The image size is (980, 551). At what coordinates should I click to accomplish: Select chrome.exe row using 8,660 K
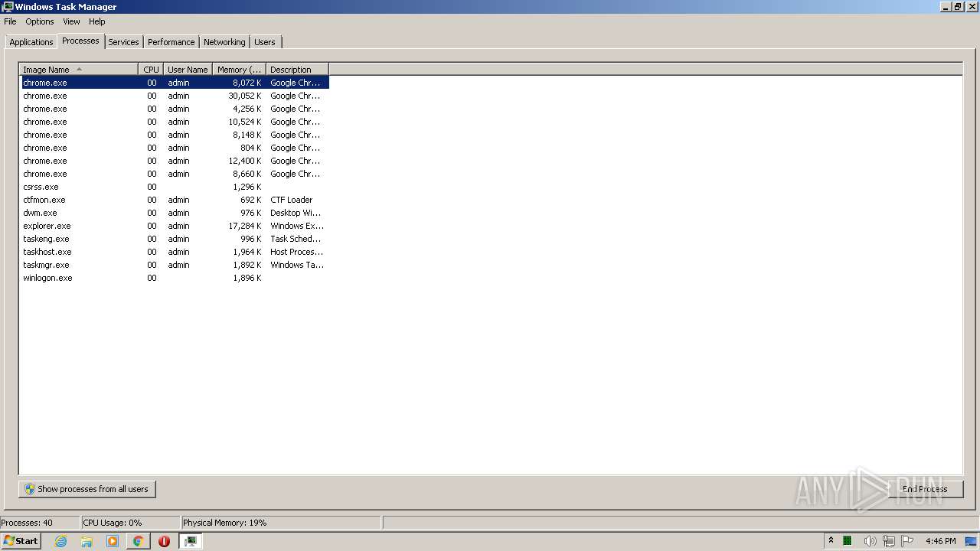(x=175, y=174)
